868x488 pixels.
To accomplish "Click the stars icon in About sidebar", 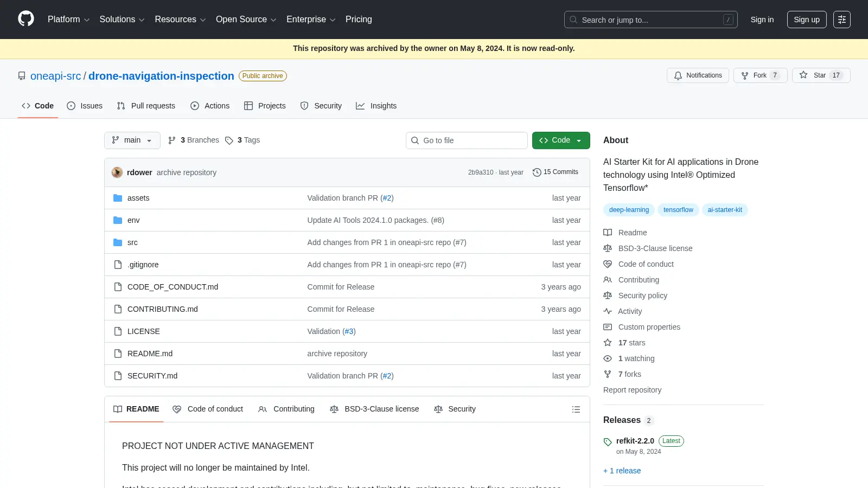I will pyautogui.click(x=608, y=343).
